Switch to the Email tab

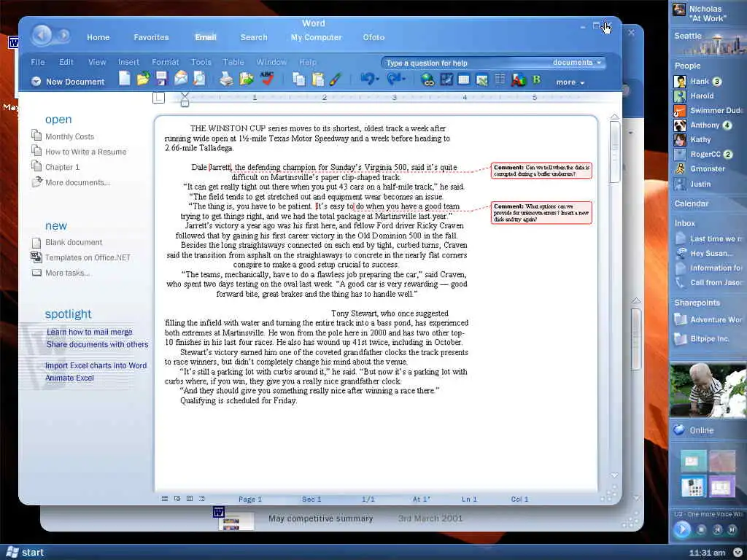coord(205,37)
